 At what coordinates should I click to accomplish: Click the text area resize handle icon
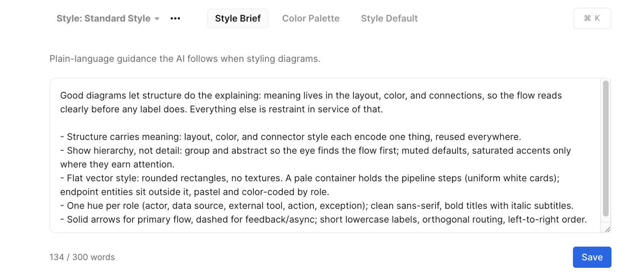(x=607, y=229)
